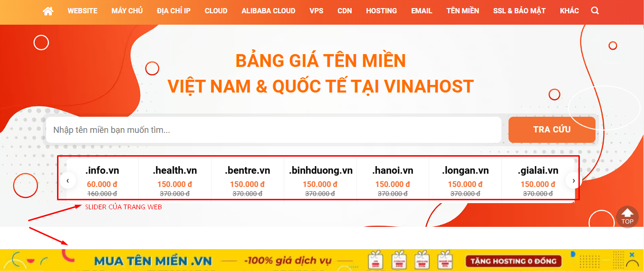Focus the domain name search field
This screenshot has width=644, height=271.
click(x=274, y=130)
